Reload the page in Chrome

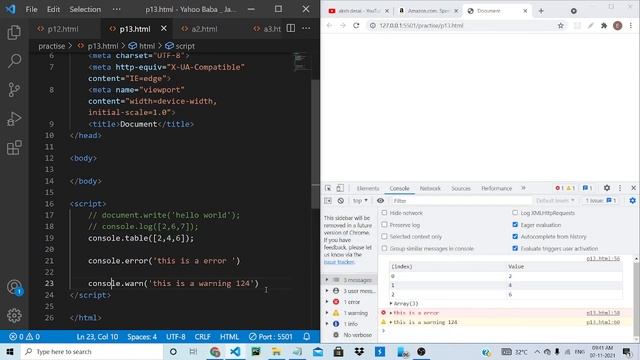tap(356, 25)
